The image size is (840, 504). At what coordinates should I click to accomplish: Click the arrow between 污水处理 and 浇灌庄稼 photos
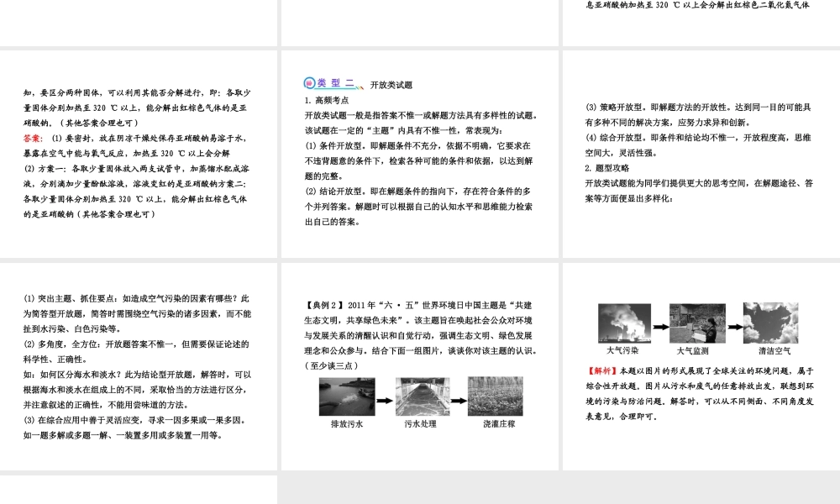click(459, 400)
